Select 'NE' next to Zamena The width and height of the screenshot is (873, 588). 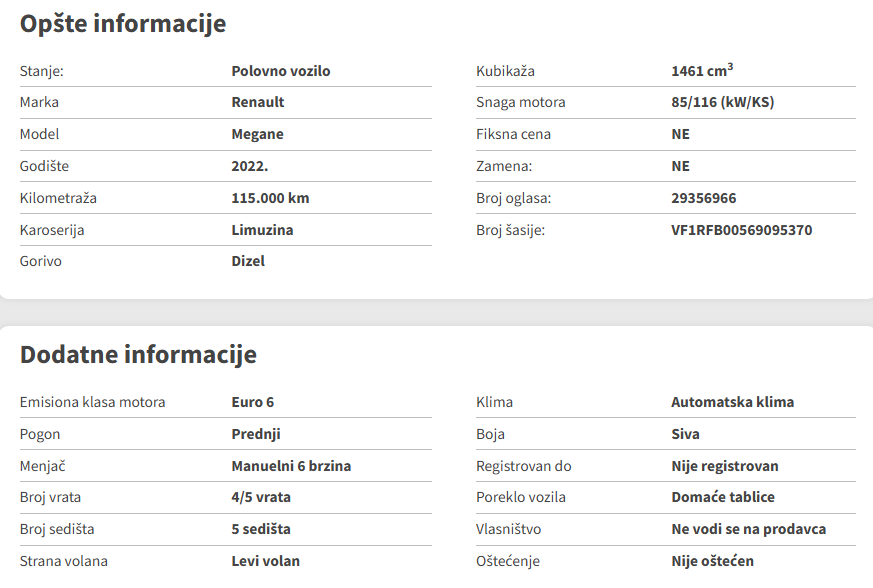[680, 166]
